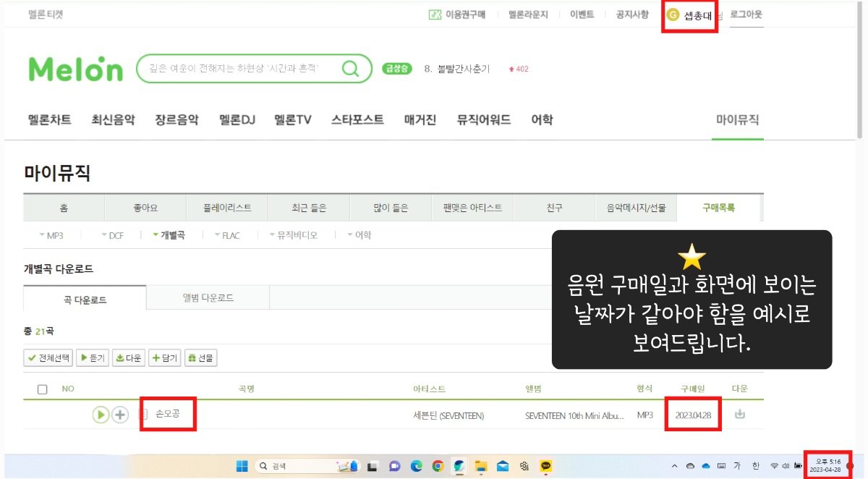868x479 pixels.
Task: Click the 이용권구매 ticket link
Action: pyautogui.click(x=457, y=14)
